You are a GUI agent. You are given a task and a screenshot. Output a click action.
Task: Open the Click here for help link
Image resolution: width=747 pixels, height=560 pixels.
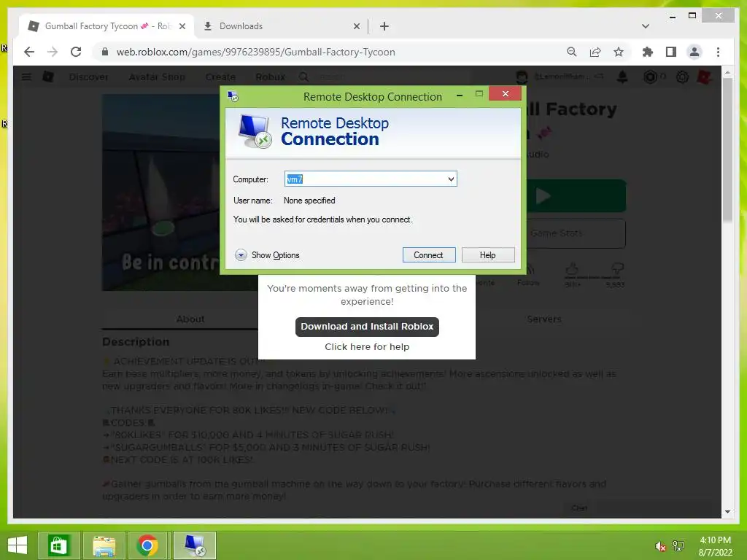pos(367,346)
